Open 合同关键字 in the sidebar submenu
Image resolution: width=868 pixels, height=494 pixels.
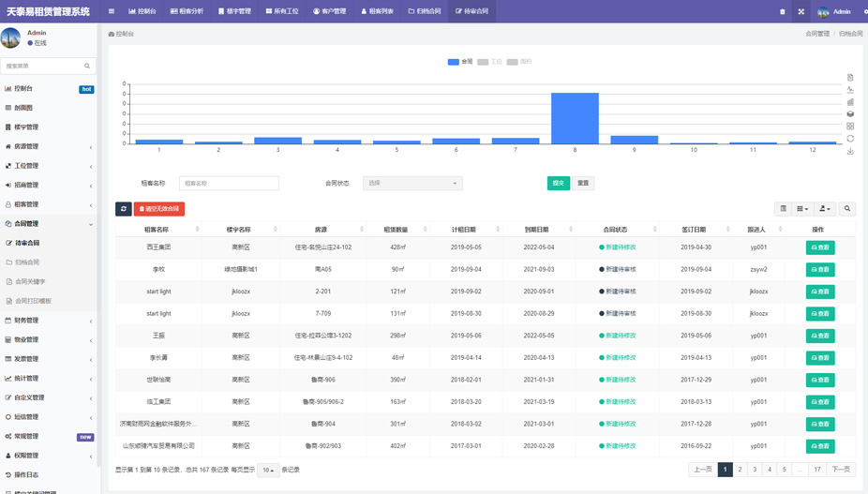(49, 282)
